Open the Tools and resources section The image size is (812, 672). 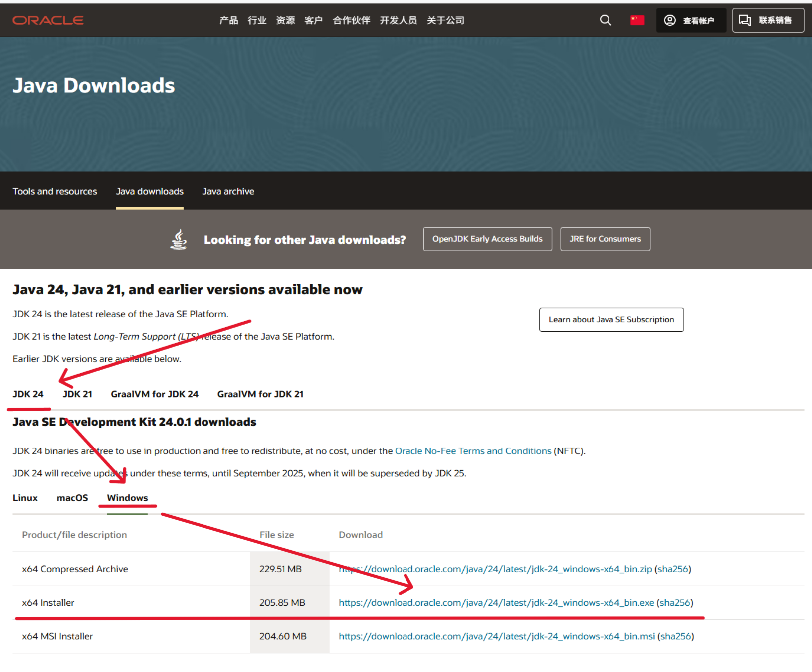(55, 191)
